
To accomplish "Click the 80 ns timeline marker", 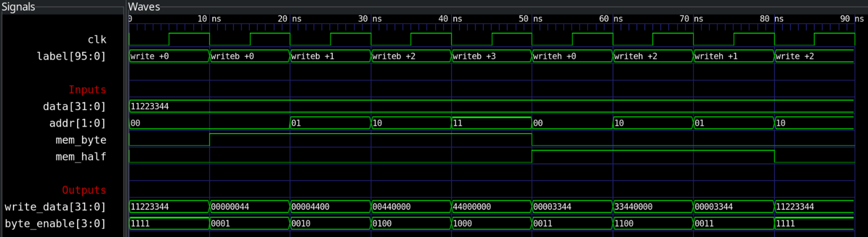I will click(772, 19).
